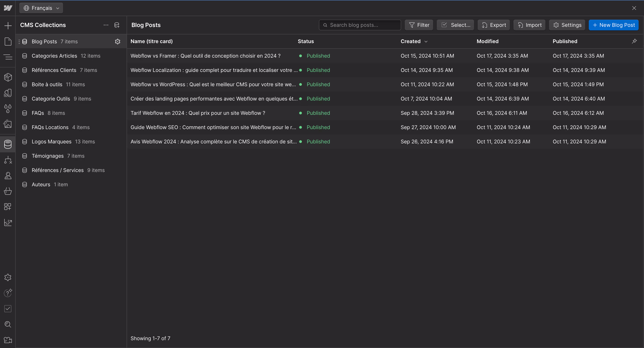Click the create new collection icon
The width and height of the screenshot is (644, 348).
pyautogui.click(x=117, y=25)
